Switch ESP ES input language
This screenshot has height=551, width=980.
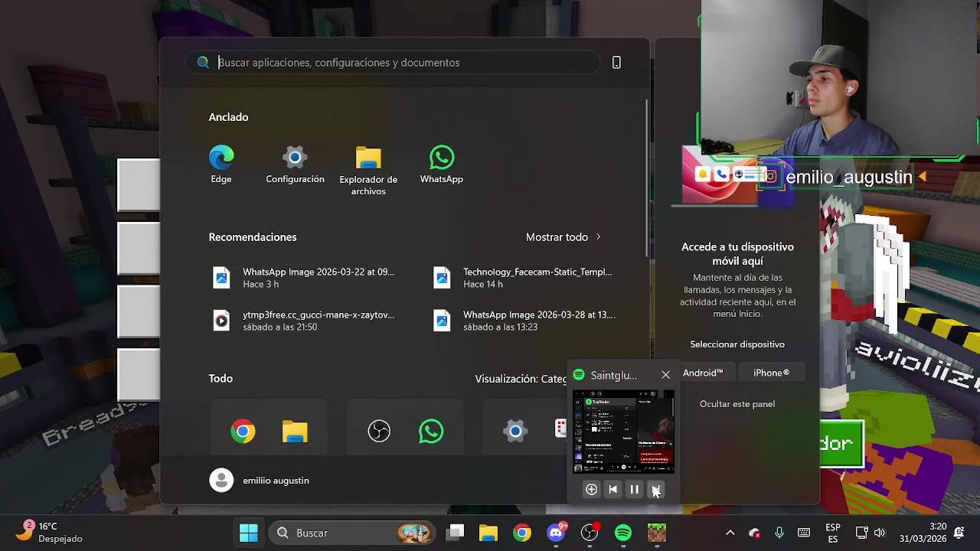[833, 533]
